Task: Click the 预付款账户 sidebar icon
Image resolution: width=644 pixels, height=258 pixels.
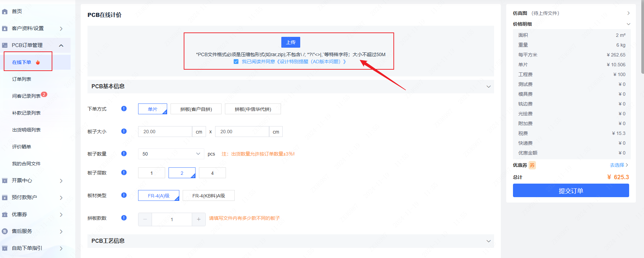Action: 5,197
